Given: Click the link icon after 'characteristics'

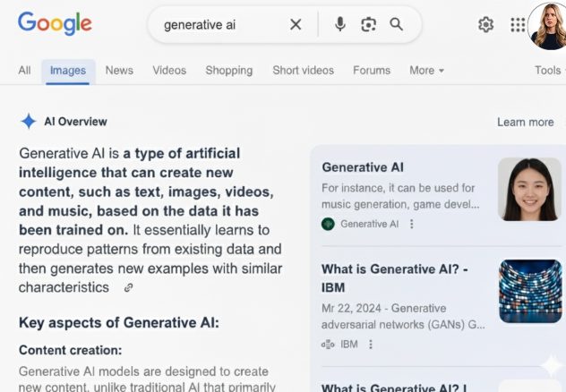Looking at the screenshot, I should (128, 288).
